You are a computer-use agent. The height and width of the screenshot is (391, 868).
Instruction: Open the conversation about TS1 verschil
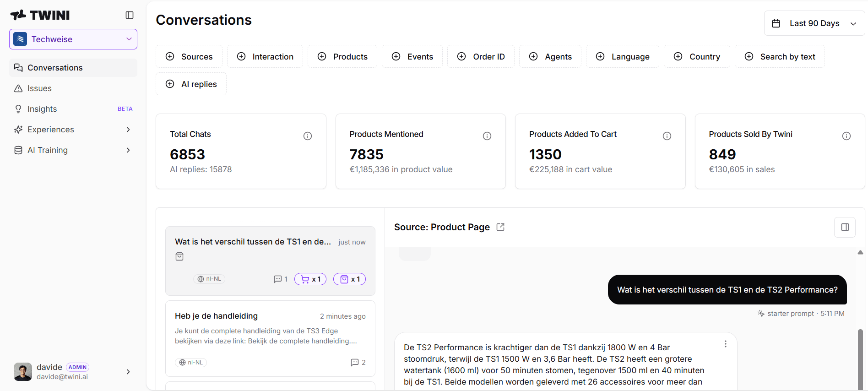(270, 261)
